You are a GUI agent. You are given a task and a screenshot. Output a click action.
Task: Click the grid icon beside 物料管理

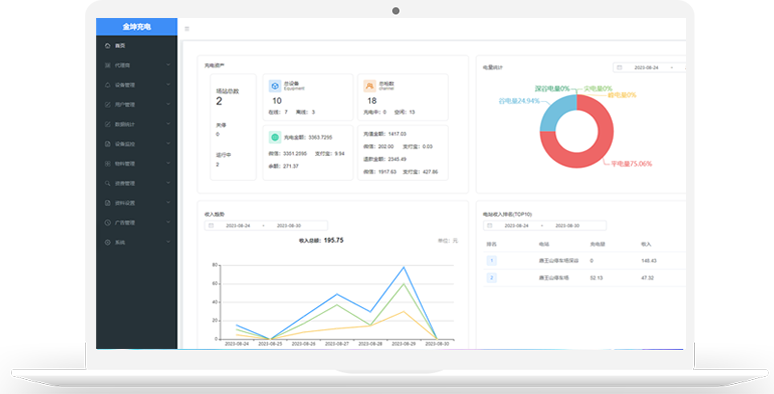(108, 163)
